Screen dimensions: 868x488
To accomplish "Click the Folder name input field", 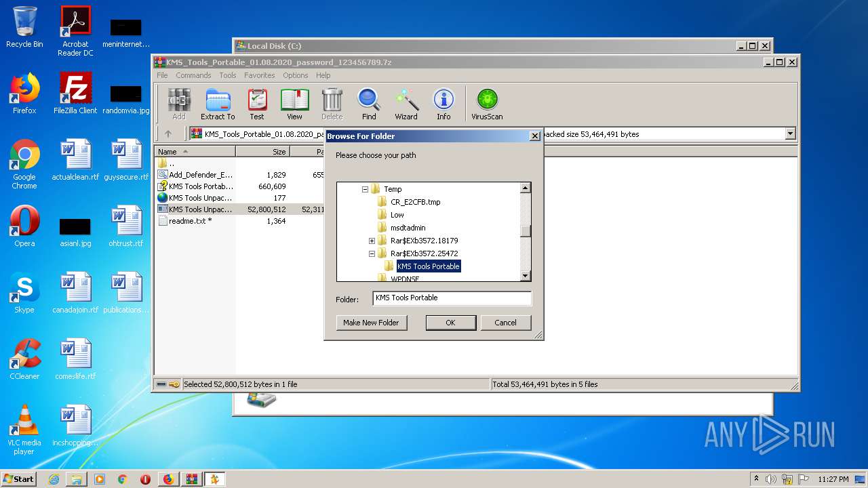I will [x=452, y=298].
